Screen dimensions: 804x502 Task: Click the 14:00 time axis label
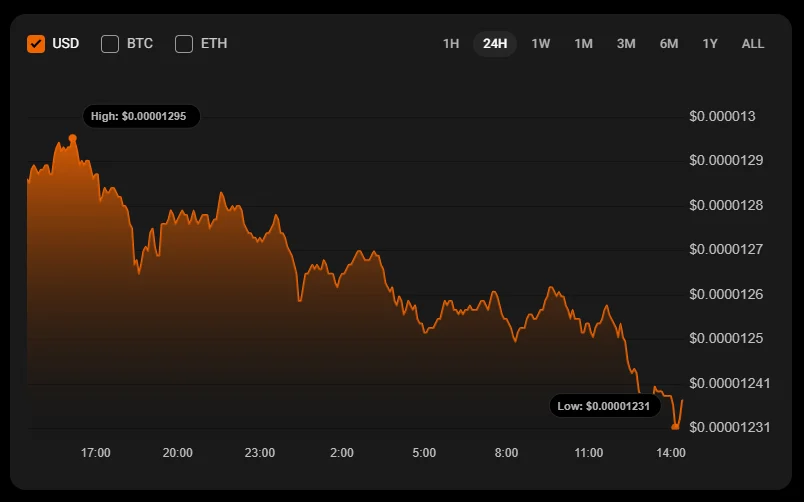point(671,453)
